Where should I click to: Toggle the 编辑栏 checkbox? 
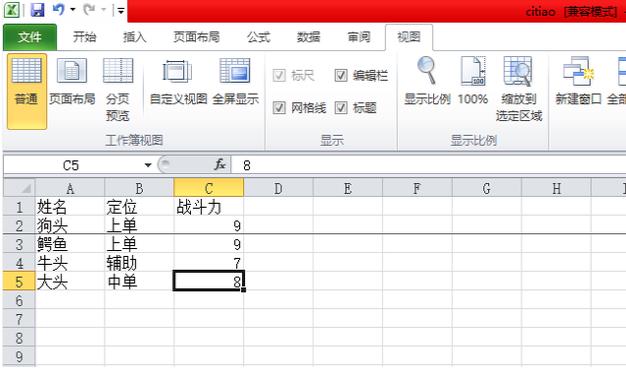(x=341, y=75)
